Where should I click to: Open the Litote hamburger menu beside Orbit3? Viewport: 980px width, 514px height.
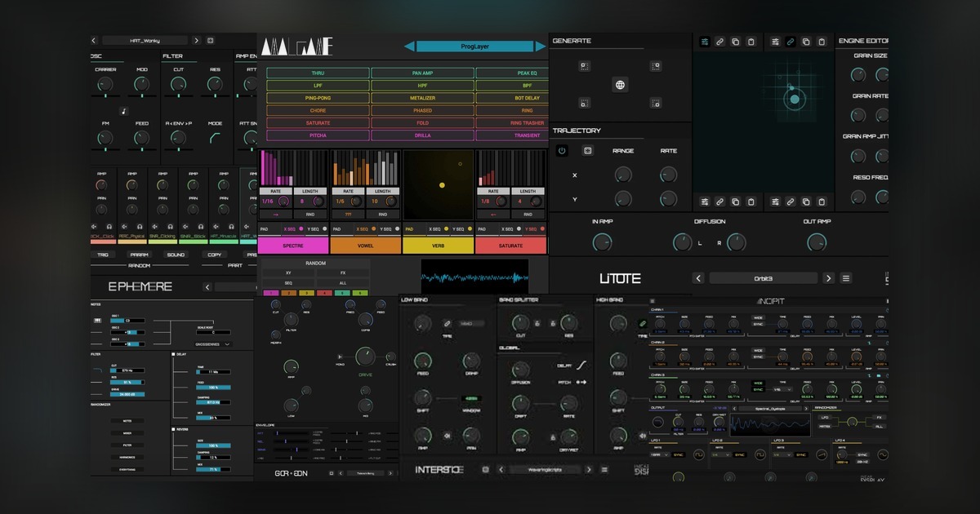click(846, 278)
